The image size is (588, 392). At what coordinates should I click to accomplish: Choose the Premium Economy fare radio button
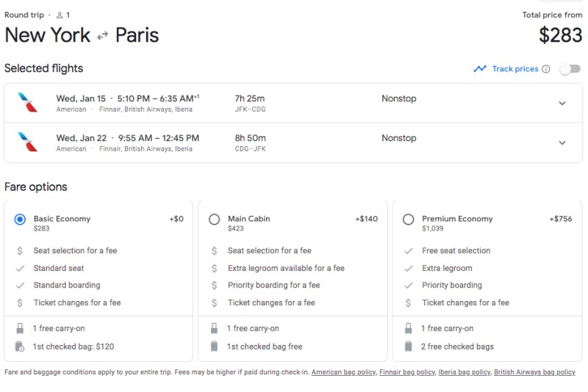(x=408, y=219)
